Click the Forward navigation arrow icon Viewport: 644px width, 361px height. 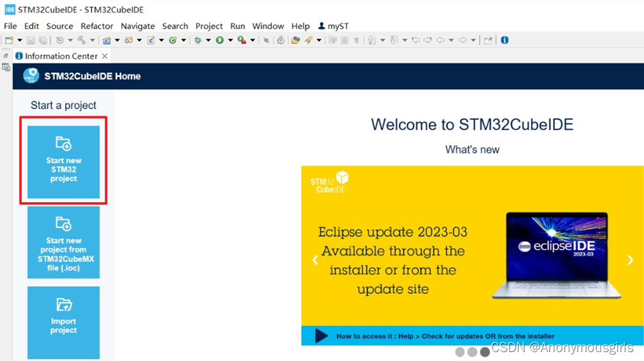(462, 40)
